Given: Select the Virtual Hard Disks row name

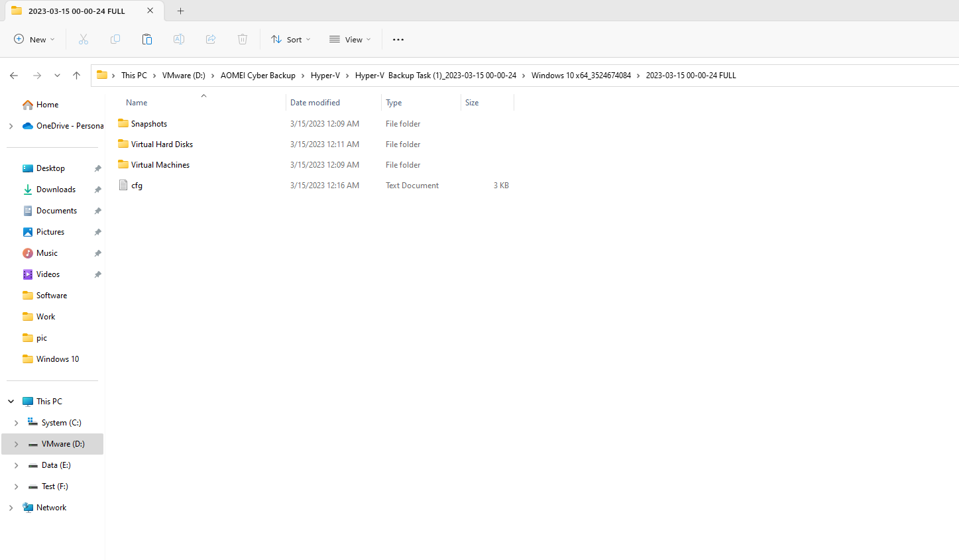Looking at the screenshot, I should (x=162, y=144).
